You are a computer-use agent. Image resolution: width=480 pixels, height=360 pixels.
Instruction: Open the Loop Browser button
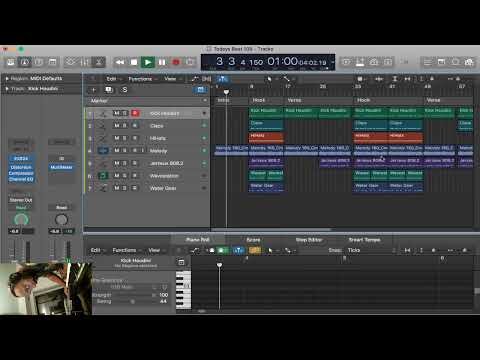pyautogui.click(x=455, y=62)
